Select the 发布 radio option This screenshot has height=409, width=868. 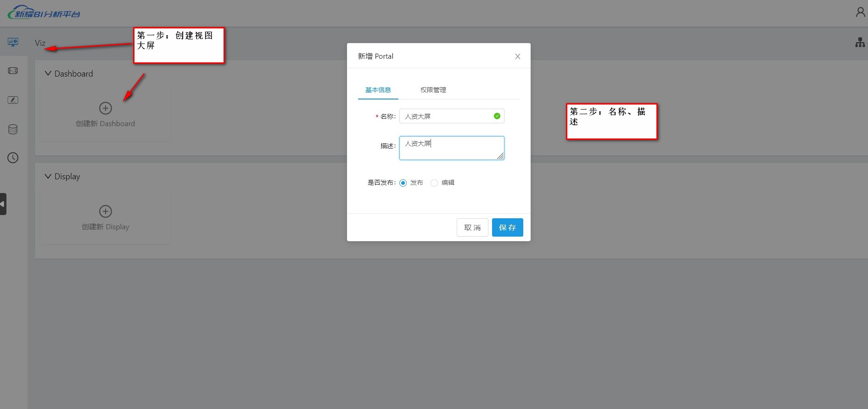(x=403, y=183)
